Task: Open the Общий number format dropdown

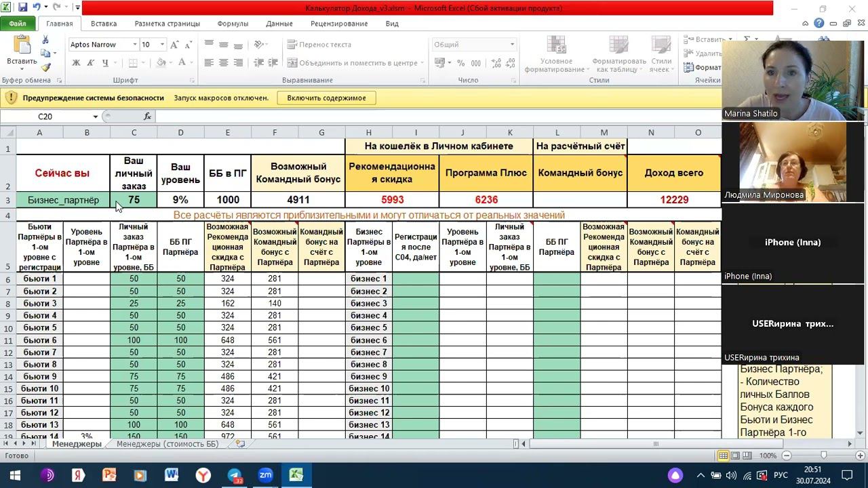Action: (x=512, y=45)
